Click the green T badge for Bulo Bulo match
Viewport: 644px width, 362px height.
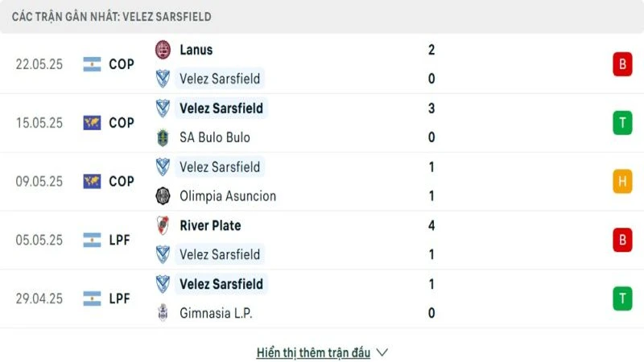click(x=622, y=123)
